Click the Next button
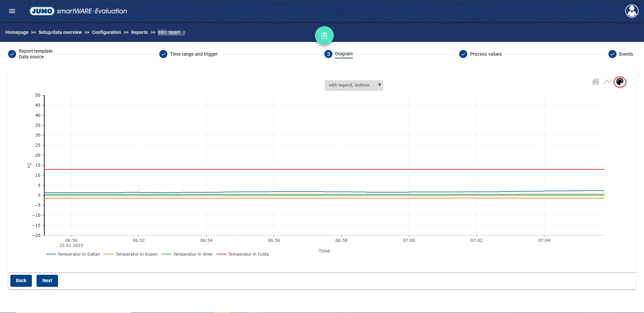 click(47, 280)
